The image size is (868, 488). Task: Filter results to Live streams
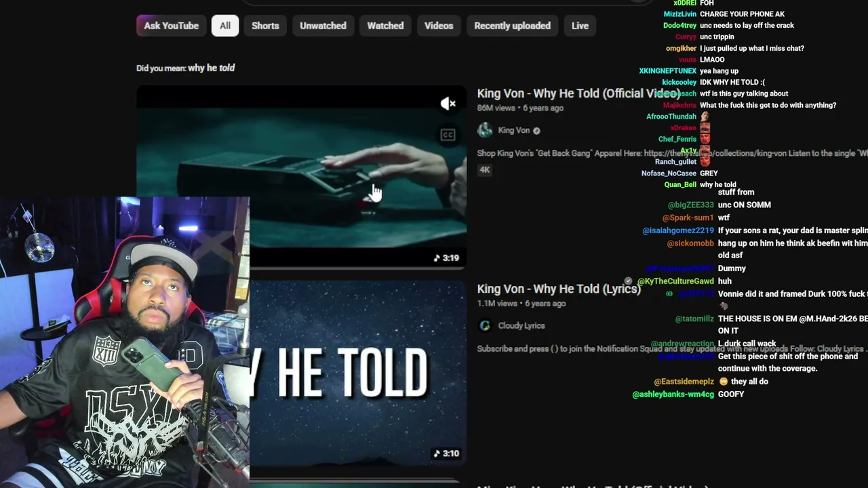tap(580, 26)
